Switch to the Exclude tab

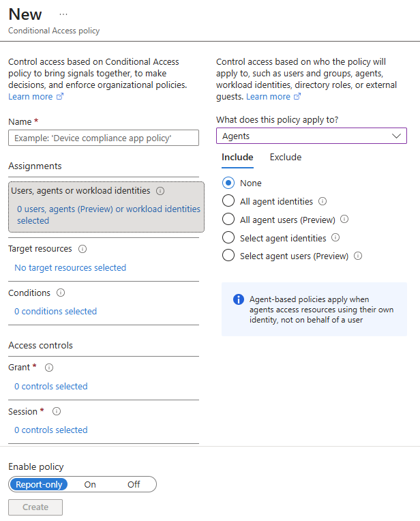pyautogui.click(x=286, y=157)
